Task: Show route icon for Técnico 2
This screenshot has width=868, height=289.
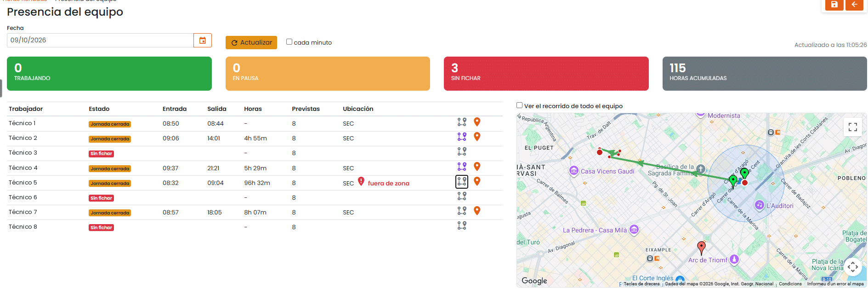Action: [x=462, y=137]
